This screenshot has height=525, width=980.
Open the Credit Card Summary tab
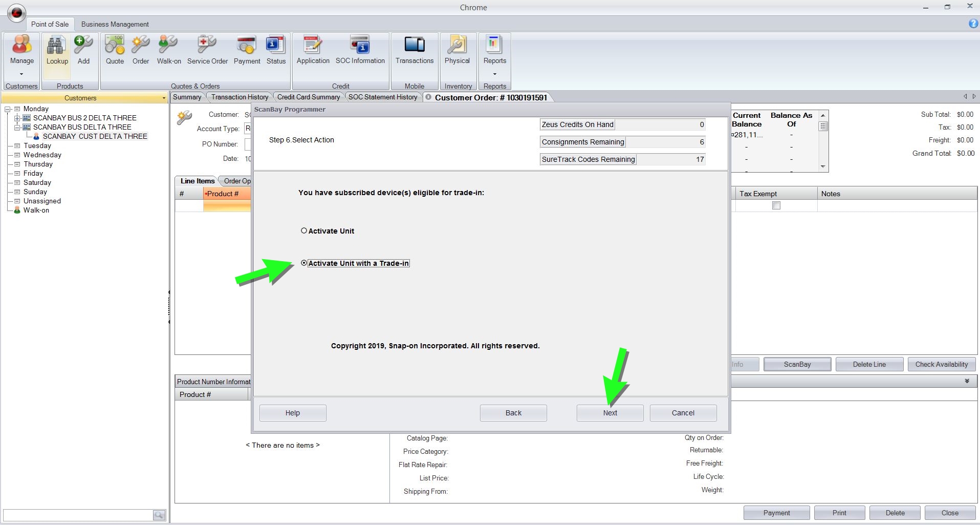click(x=308, y=97)
